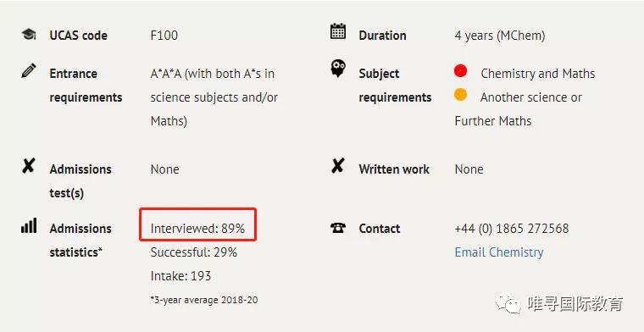Viewport: 644px width, 332px height.
Task: Click the calendar icon next to Duration
Action: click(x=338, y=31)
